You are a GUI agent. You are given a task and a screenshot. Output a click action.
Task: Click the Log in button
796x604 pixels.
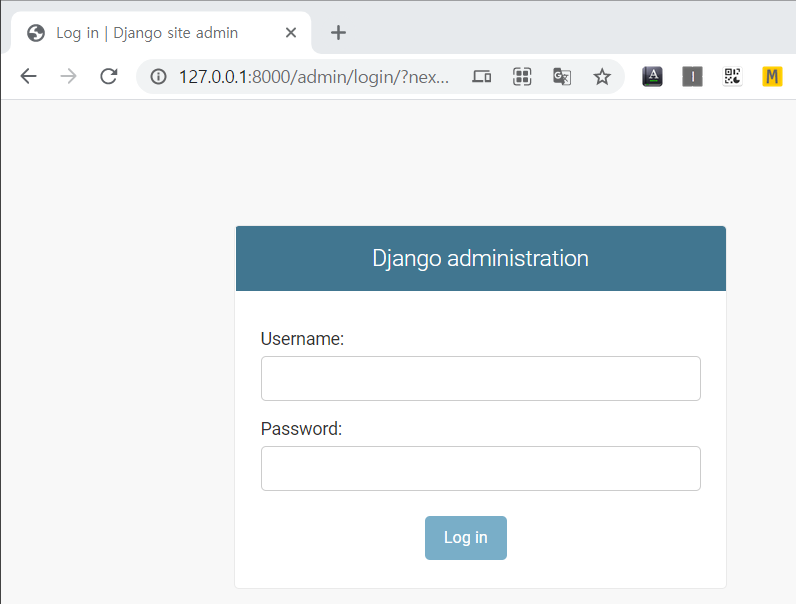click(x=466, y=538)
